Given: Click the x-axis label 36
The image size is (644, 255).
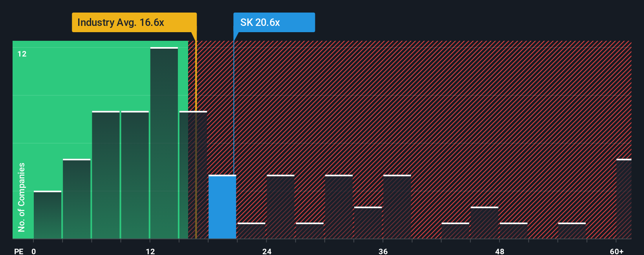Looking at the screenshot, I should coord(383,251).
